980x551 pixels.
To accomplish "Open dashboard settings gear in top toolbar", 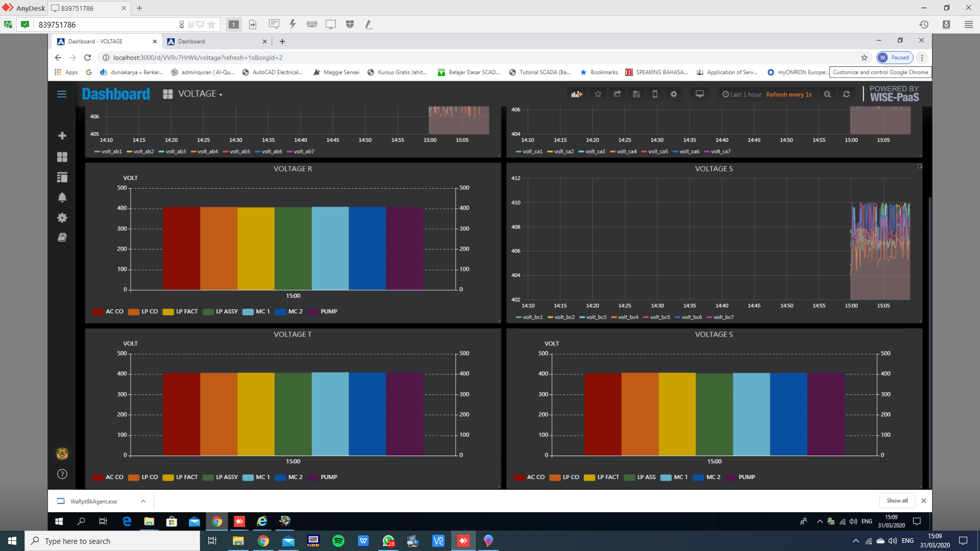I will tap(674, 94).
